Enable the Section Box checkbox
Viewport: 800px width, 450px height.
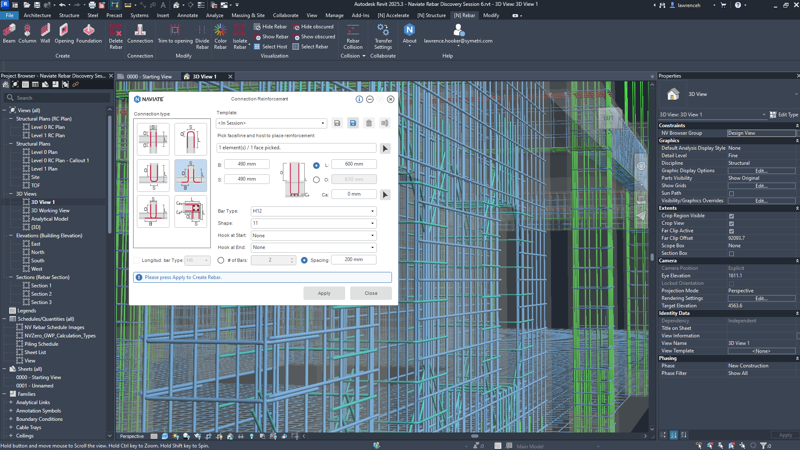click(731, 253)
